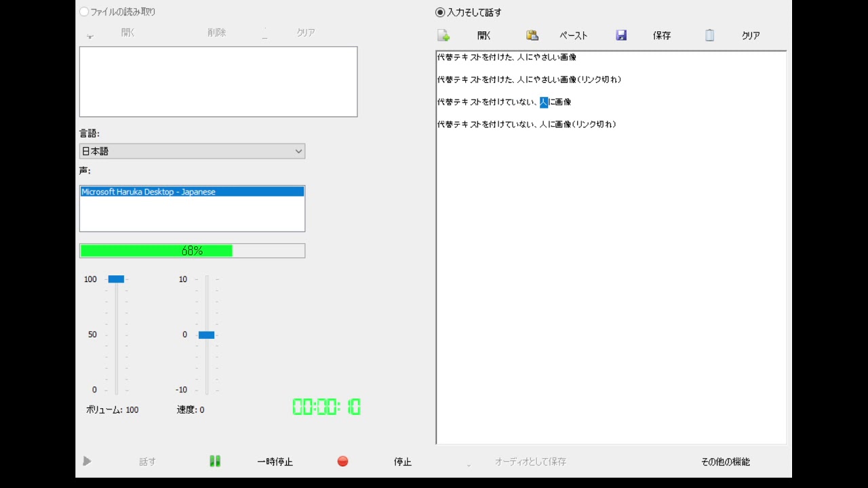Click the green 68% progress bar
868x488 pixels.
193,251
